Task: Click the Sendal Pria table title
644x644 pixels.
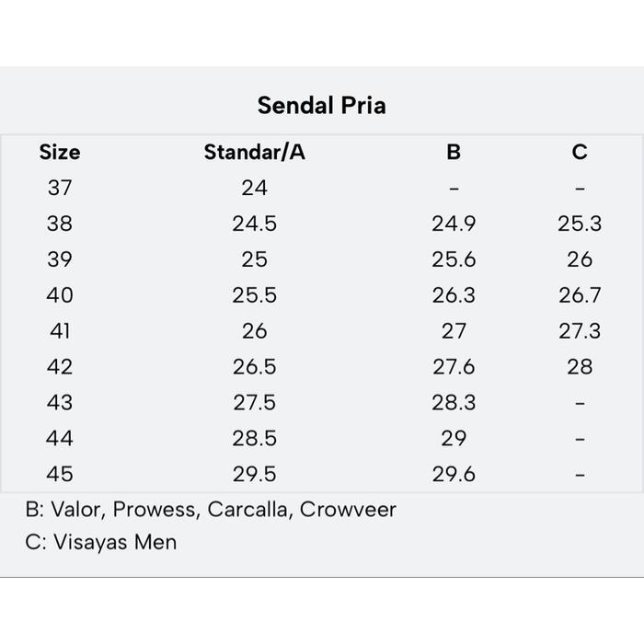Action: coord(321,105)
